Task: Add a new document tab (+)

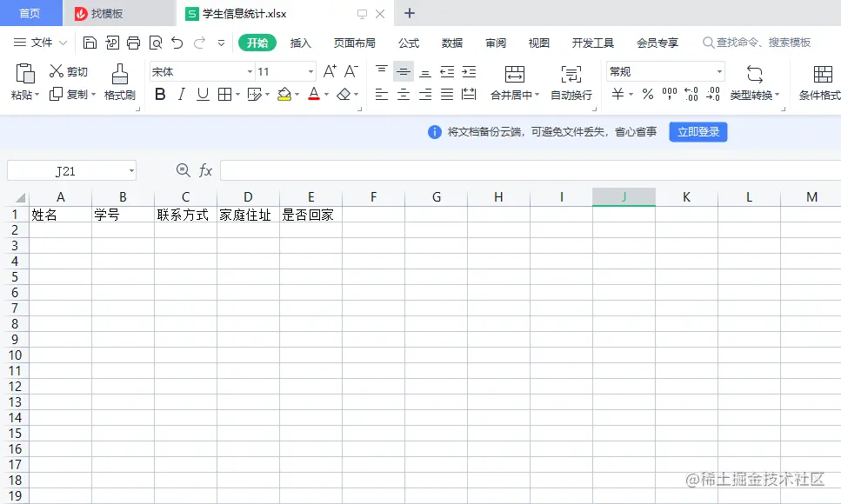Action: (410, 13)
